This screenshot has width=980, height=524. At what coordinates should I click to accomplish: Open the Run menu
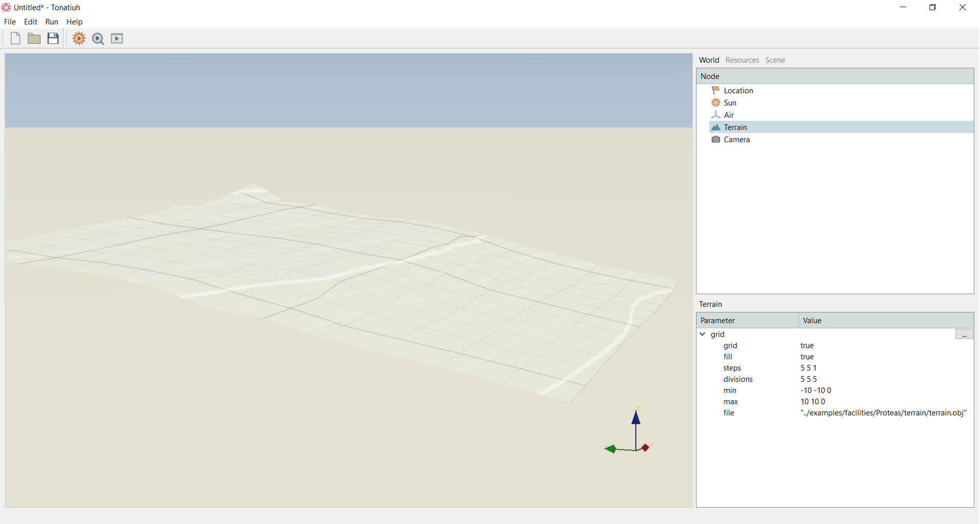[x=51, y=22]
